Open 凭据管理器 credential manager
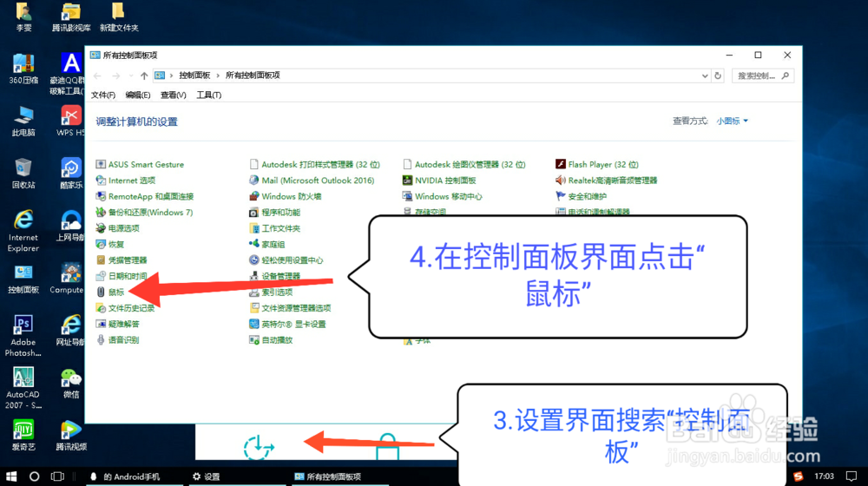The width and height of the screenshot is (868, 486). tap(122, 260)
